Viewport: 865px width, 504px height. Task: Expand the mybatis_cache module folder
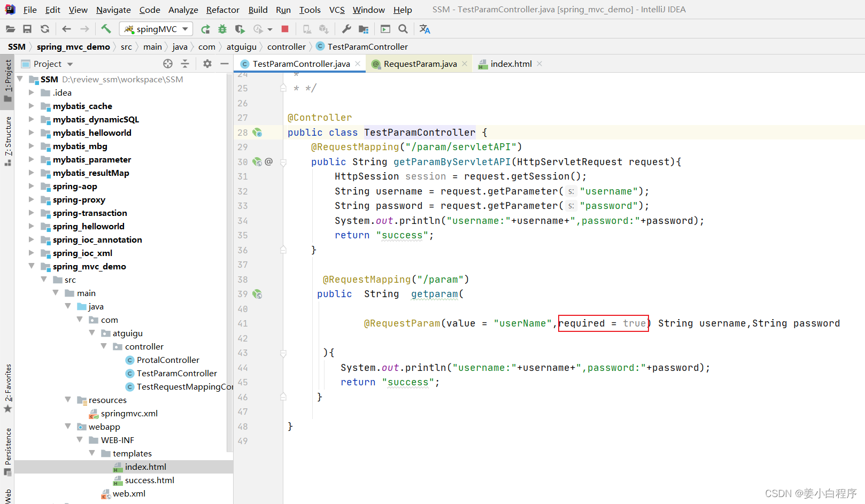tap(32, 106)
